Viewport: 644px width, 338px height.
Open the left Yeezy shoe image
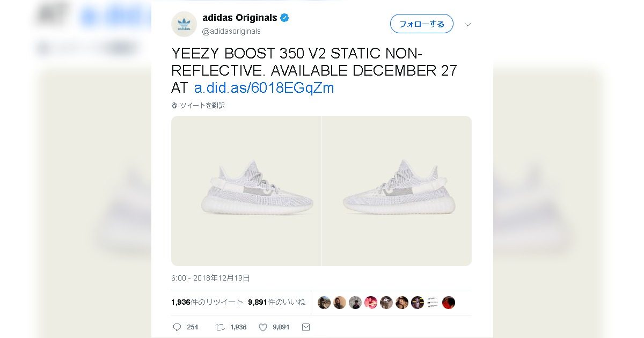point(246,191)
